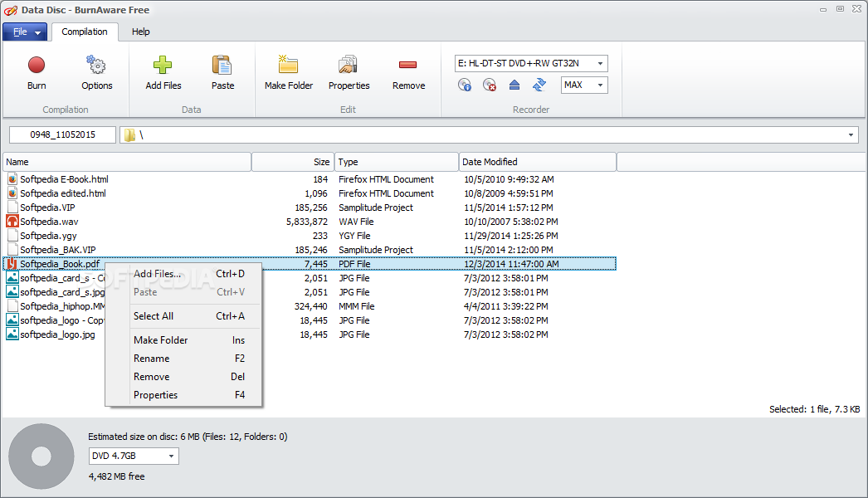Image resolution: width=868 pixels, height=498 pixels.
Task: Click the Samplitude Project type of Softpedia_BAK.VIP
Action: [x=376, y=250]
